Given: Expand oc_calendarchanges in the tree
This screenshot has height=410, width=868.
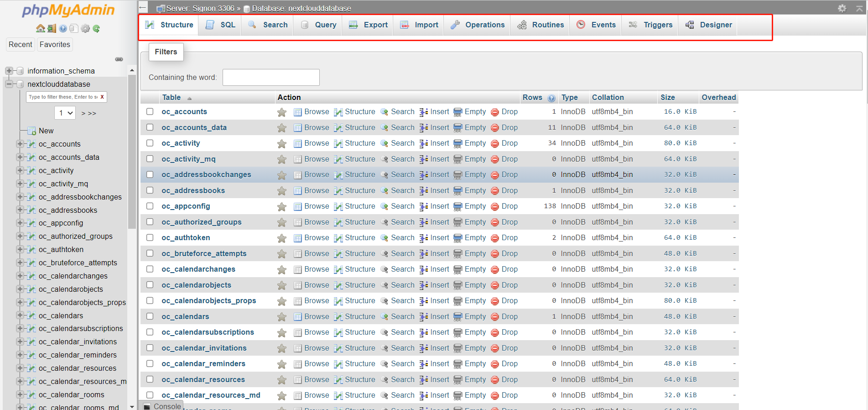Looking at the screenshot, I should [20, 276].
